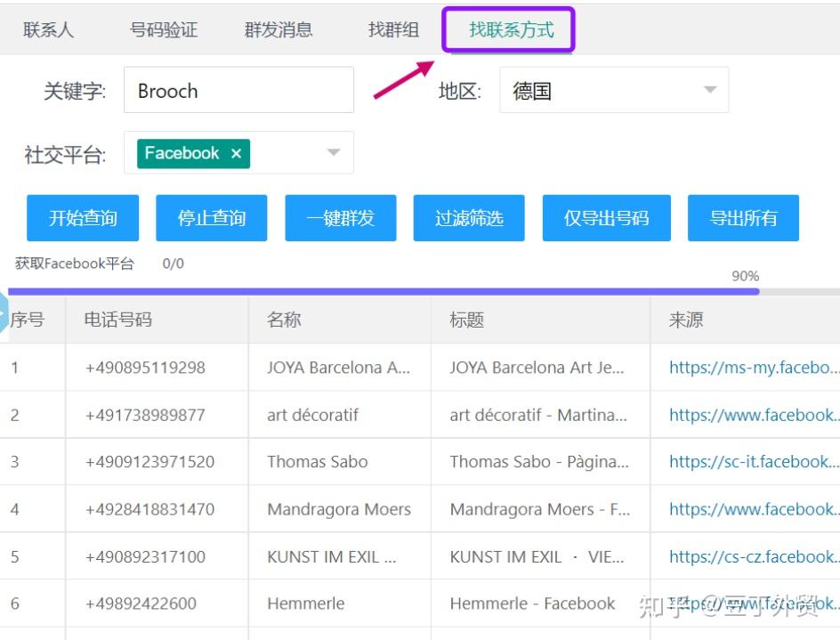The height and width of the screenshot is (640, 840).
Task: Click title Mandragora Moers - F...
Action: [540, 508]
